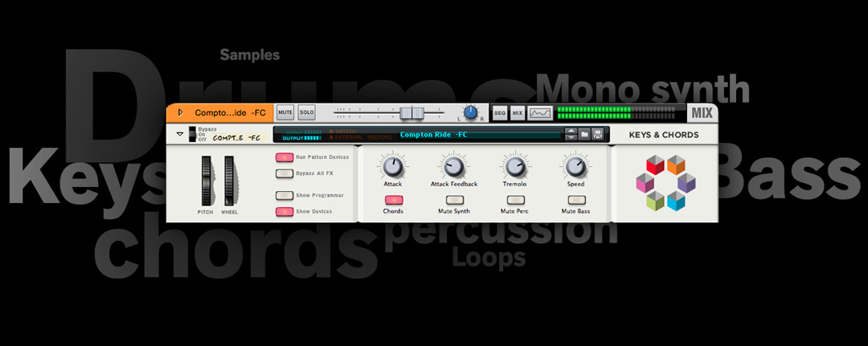Viewport: 868px width, 346px height.
Task: Click the Attack knob
Action: pyautogui.click(x=392, y=166)
